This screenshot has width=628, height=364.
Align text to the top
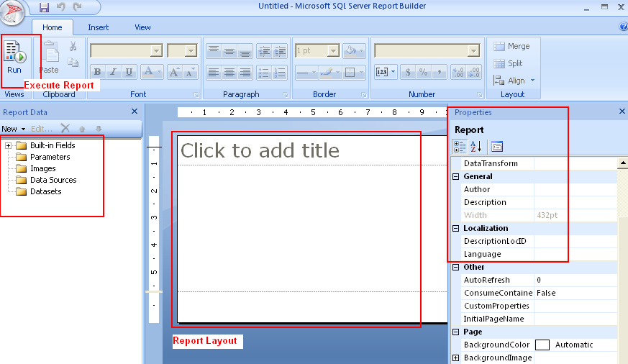[214, 51]
